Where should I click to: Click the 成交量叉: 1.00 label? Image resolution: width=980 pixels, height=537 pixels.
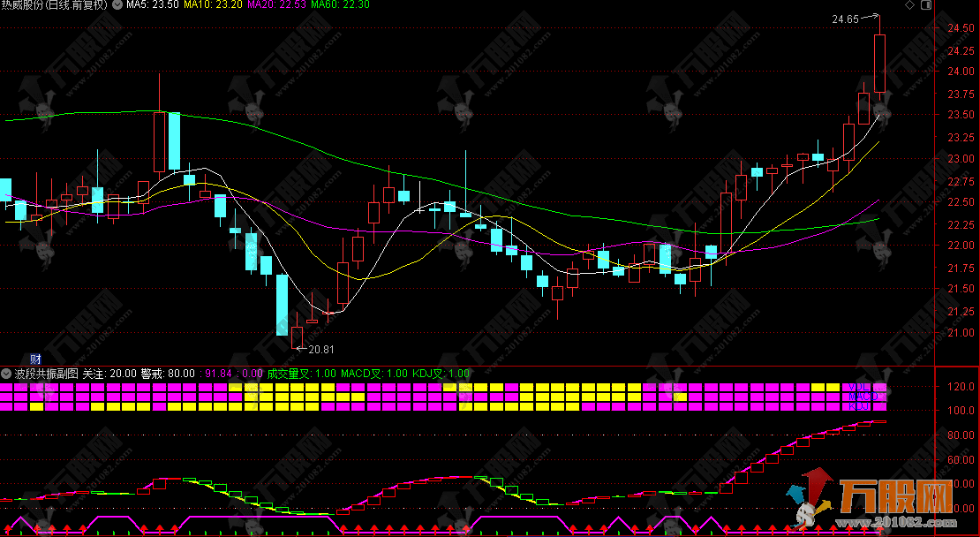coord(301,374)
